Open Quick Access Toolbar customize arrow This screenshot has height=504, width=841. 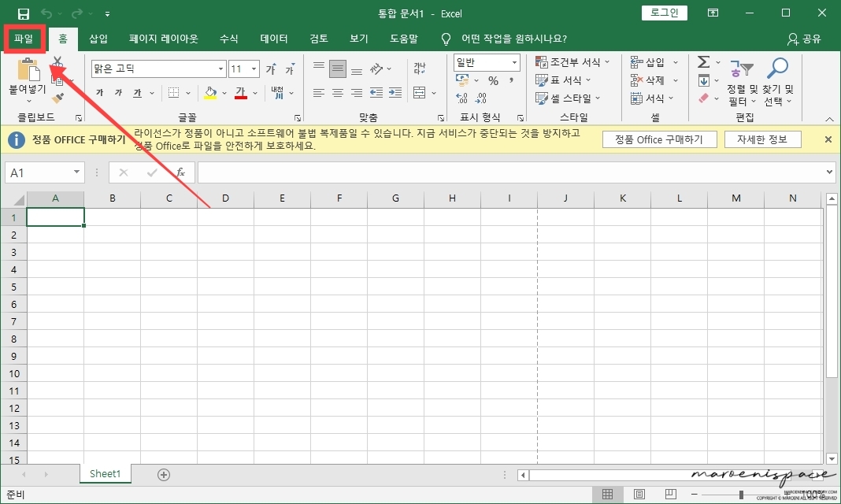click(x=107, y=14)
